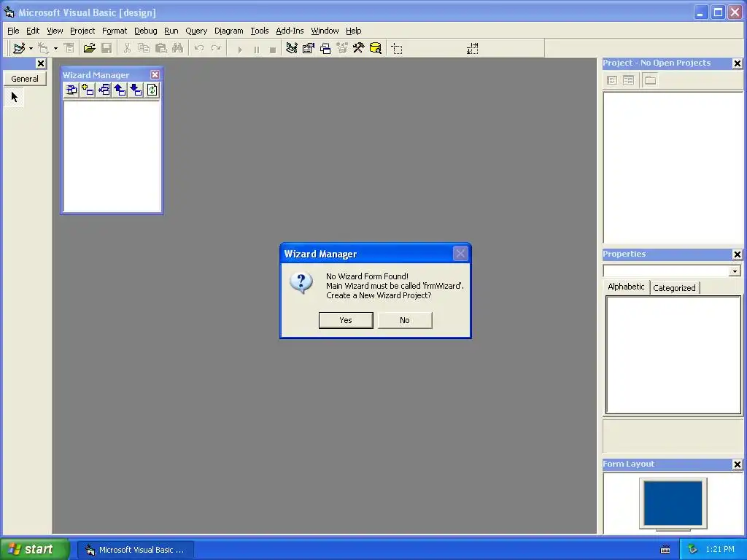Screen dimensions: 747x560
Task: Click Yes to create new wizard project
Action: click(346, 321)
